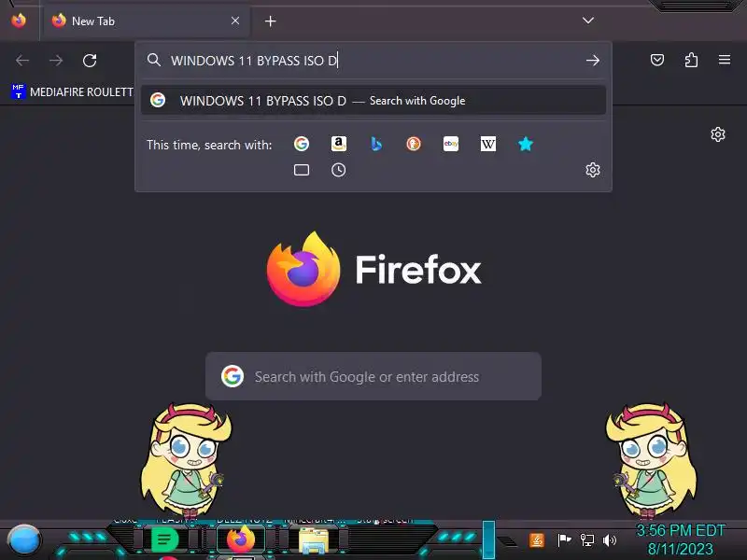747x560 pixels.
Task: Open File Explorer from the taskbar
Action: [314, 540]
